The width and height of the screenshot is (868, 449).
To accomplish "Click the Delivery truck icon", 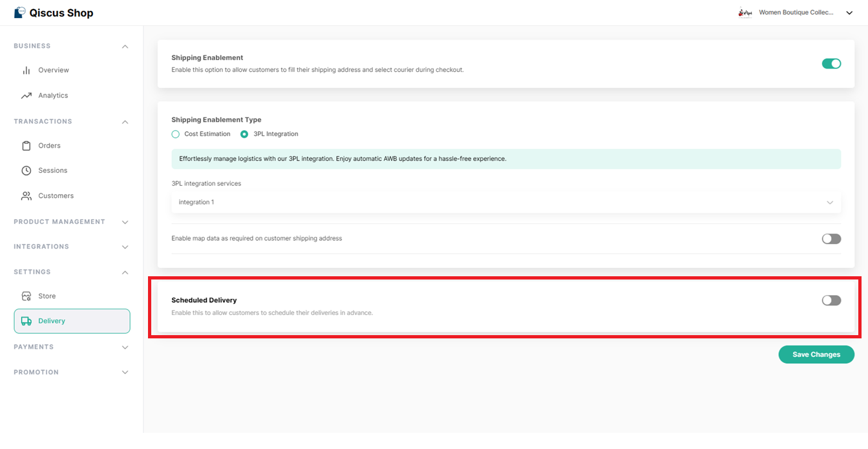I will point(26,321).
